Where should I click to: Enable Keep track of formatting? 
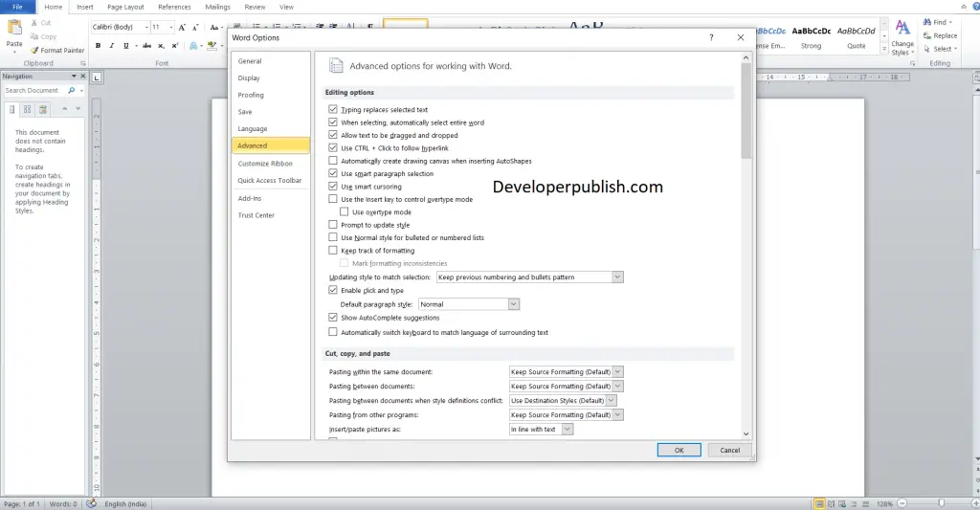(332, 251)
